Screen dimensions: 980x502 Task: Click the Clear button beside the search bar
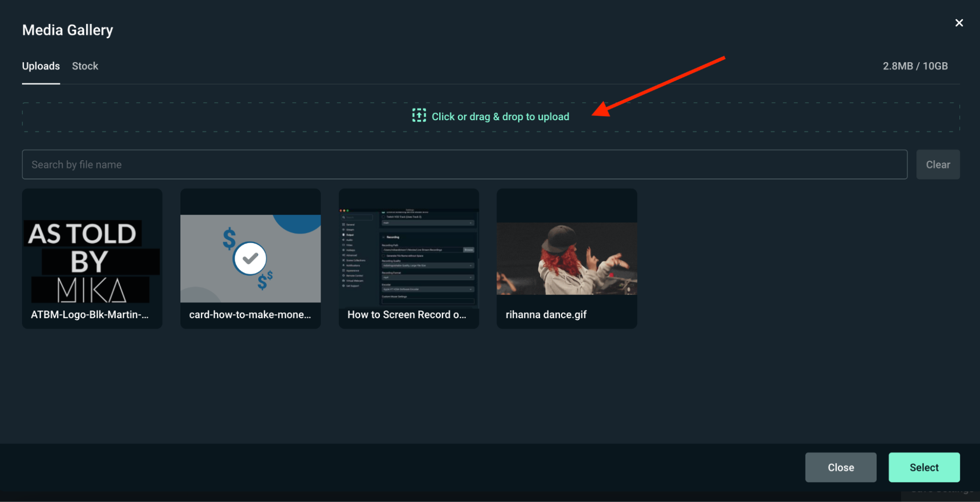938,164
